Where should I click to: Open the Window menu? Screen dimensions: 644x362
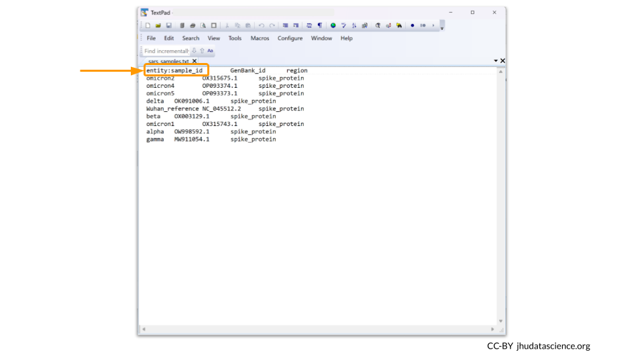321,38
